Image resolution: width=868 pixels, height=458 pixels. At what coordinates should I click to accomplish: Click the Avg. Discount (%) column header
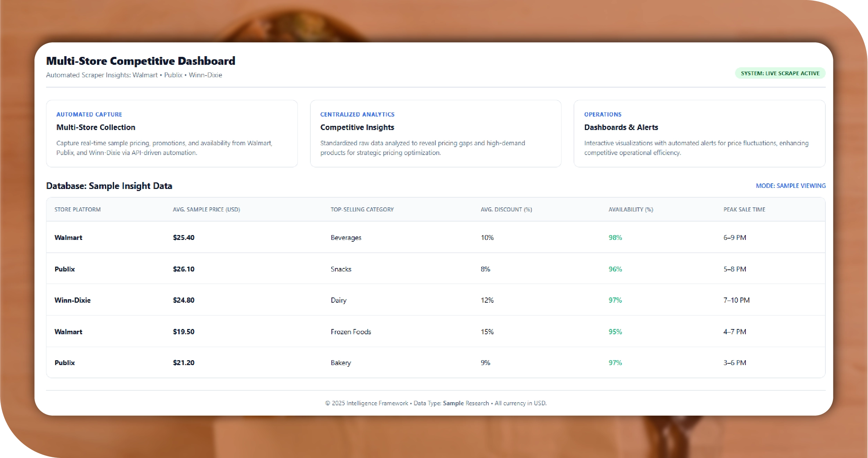click(506, 209)
